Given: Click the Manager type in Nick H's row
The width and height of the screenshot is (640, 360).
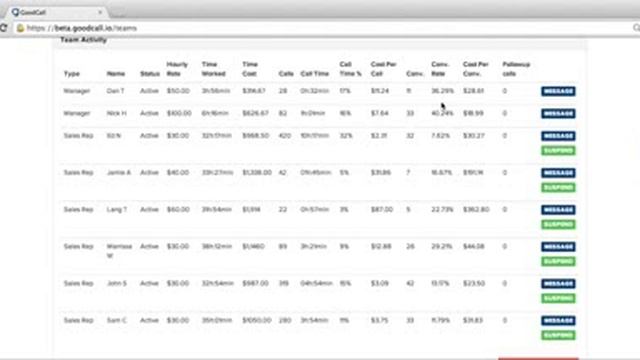Looking at the screenshot, I should click(x=77, y=113).
